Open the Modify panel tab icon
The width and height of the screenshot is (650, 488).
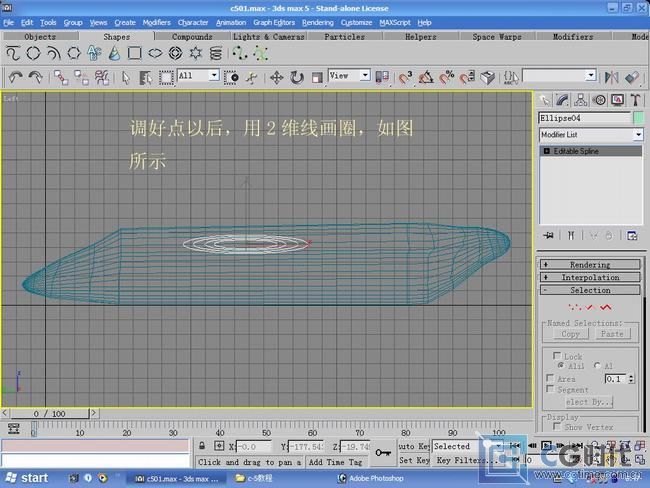click(562, 100)
